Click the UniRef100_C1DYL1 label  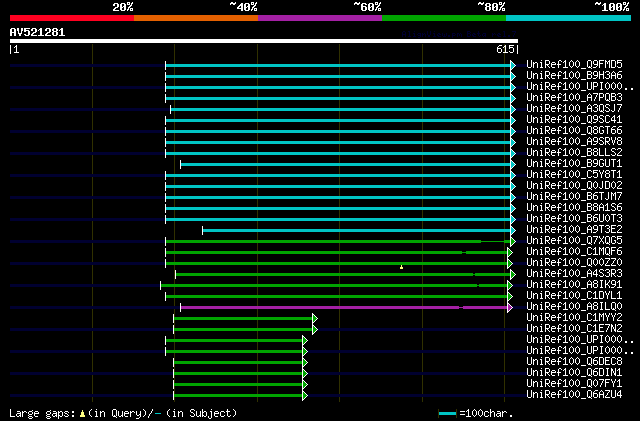point(574,296)
